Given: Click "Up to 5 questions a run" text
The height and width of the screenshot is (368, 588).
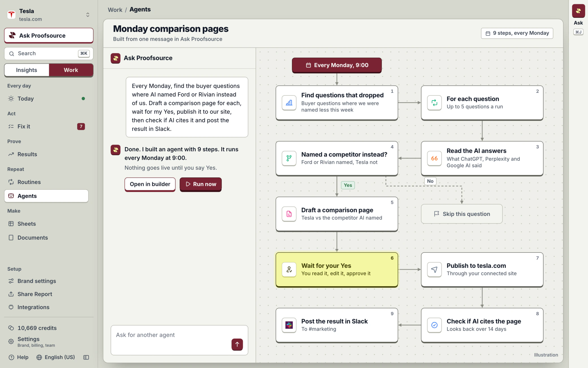Looking at the screenshot, I should coord(475,107).
